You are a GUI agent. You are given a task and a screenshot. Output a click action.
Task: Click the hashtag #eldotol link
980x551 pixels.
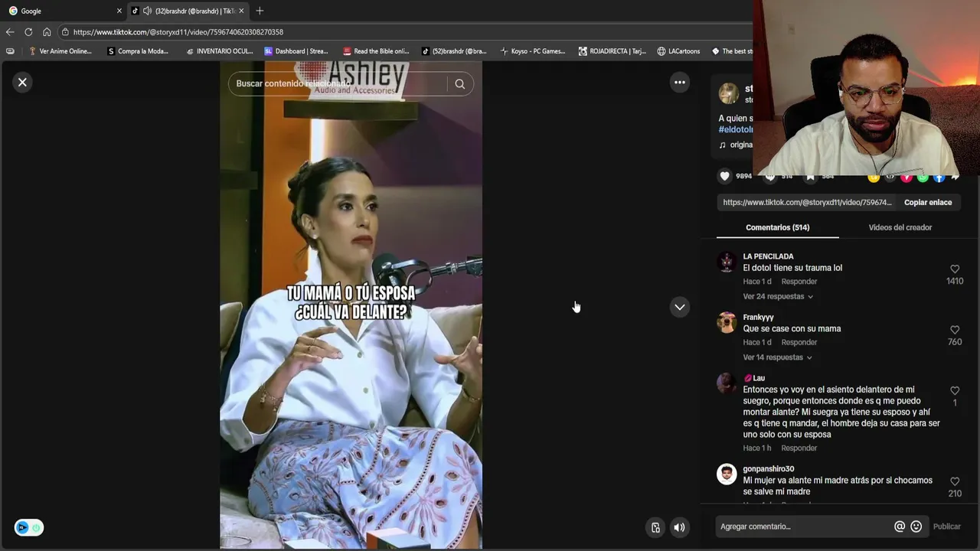[x=736, y=129]
